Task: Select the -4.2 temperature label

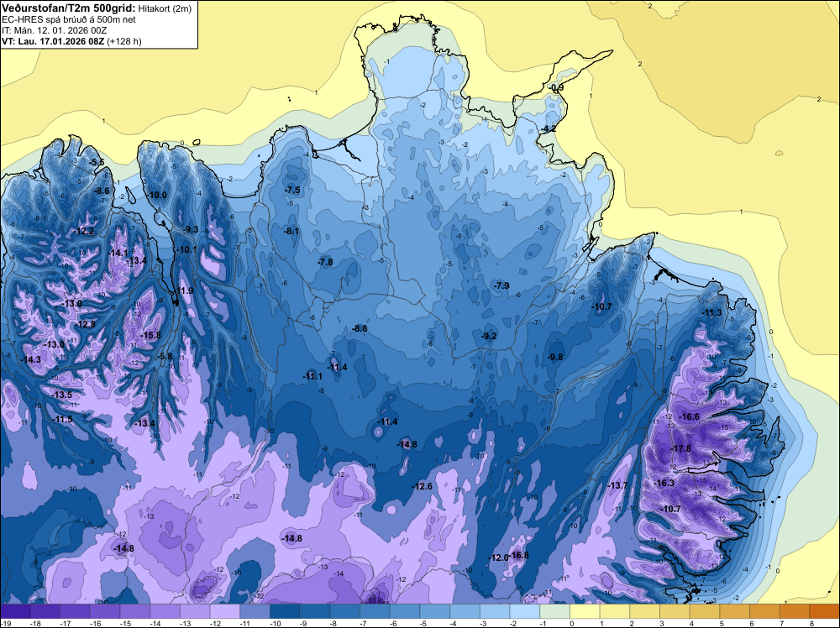Action: coord(548,129)
